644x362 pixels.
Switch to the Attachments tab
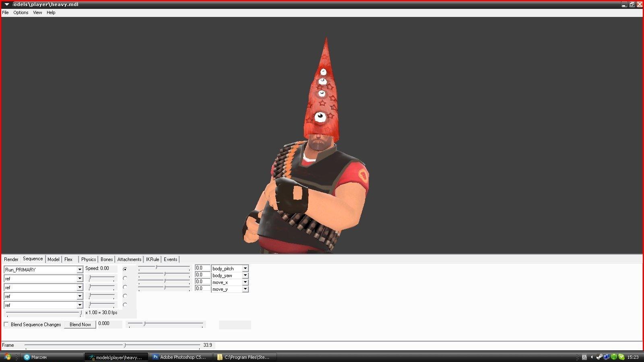click(x=129, y=259)
